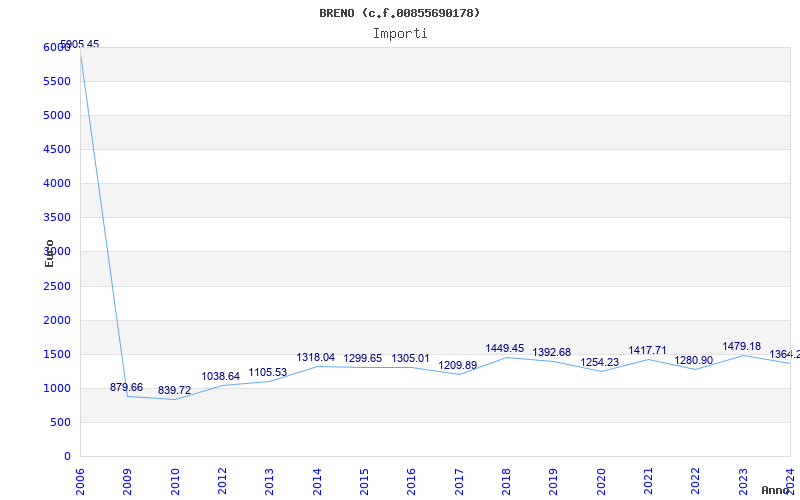Viewport: 800px width, 500px height.
Task: Click the Euro y-axis label
Action: [x=49, y=253]
